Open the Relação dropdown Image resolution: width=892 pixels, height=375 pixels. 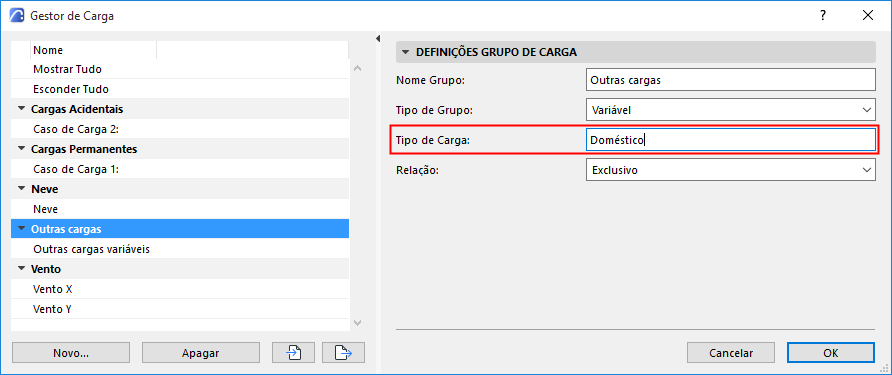[x=730, y=170]
